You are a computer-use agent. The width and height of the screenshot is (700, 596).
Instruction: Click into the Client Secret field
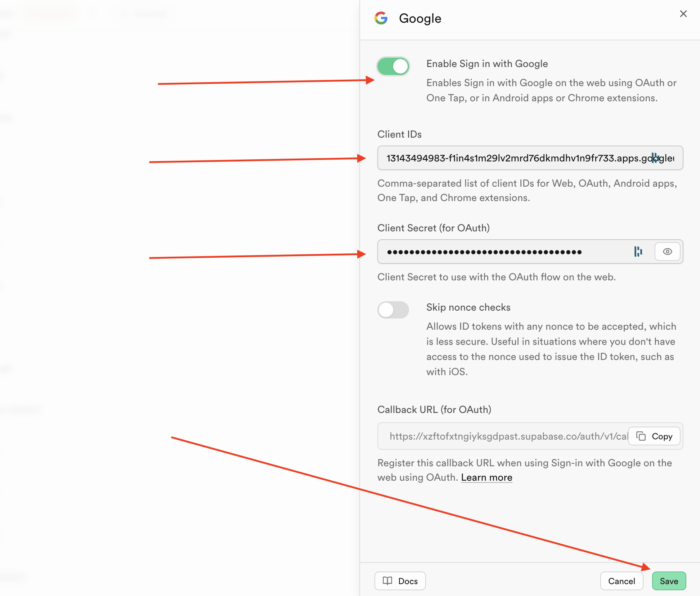click(530, 252)
